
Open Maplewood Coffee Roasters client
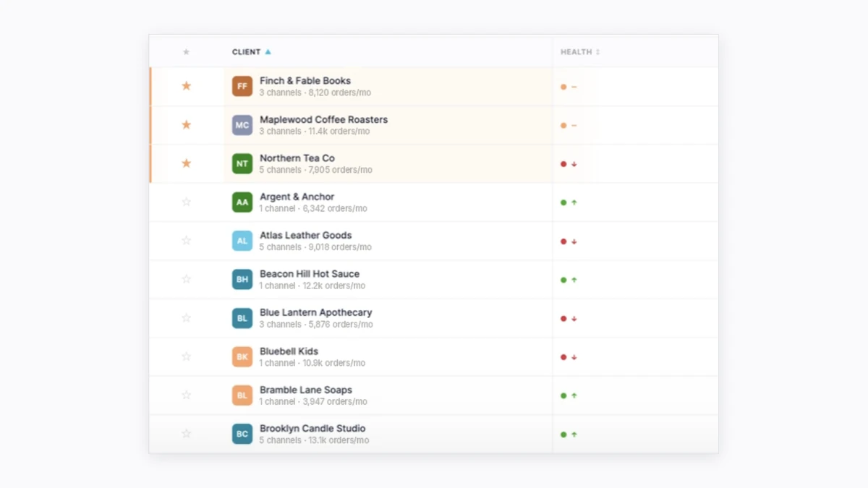pos(323,119)
